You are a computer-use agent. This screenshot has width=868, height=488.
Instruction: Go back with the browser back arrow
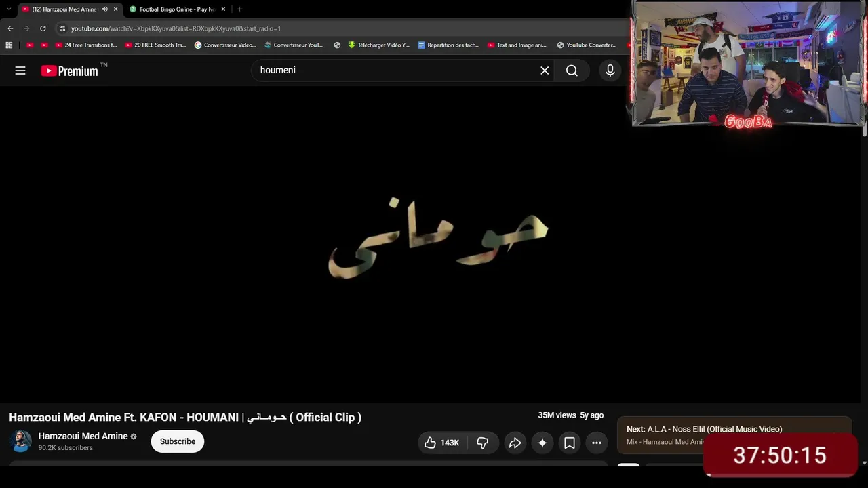pyautogui.click(x=10, y=28)
